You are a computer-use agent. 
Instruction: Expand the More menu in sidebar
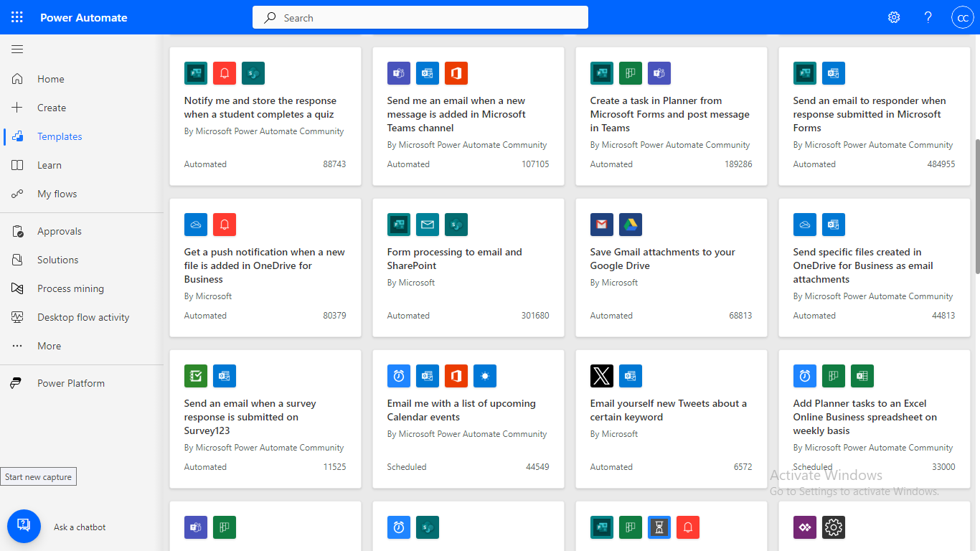point(49,346)
